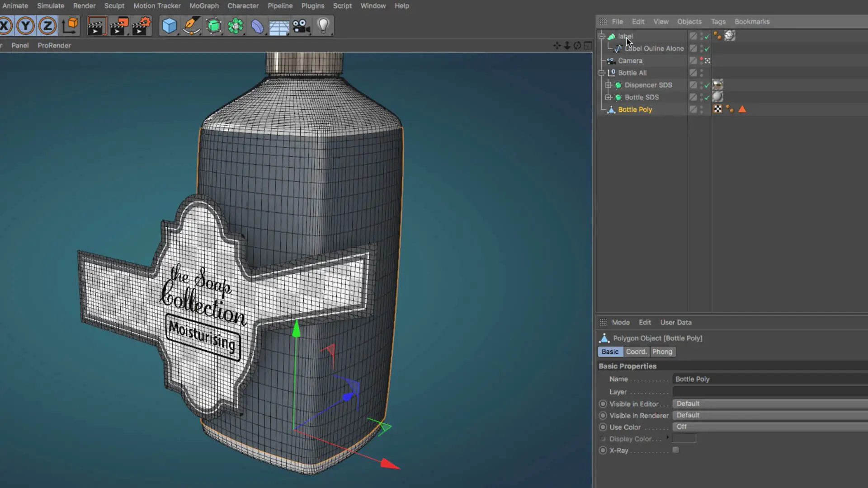Click Use Color keyframe circle
The image size is (868, 488).
click(x=603, y=427)
